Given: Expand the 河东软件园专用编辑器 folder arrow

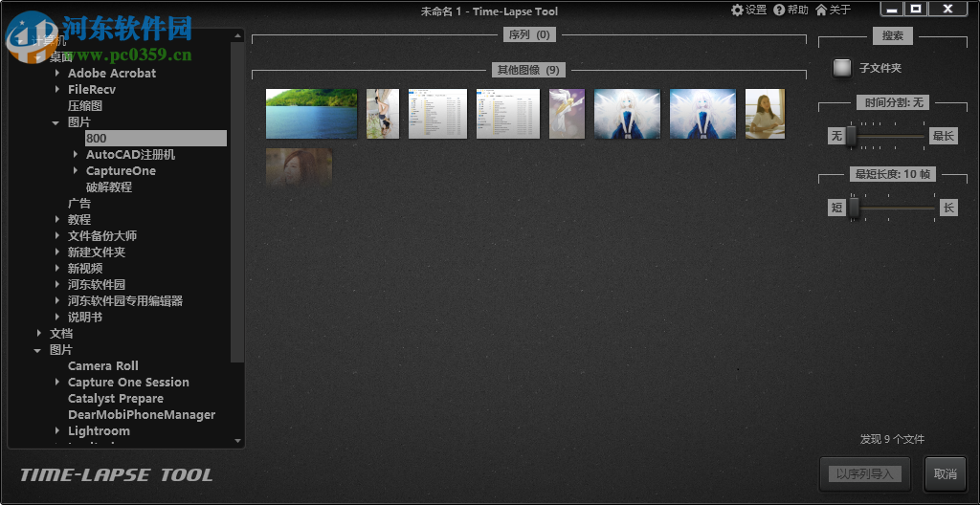Looking at the screenshot, I should tap(56, 300).
